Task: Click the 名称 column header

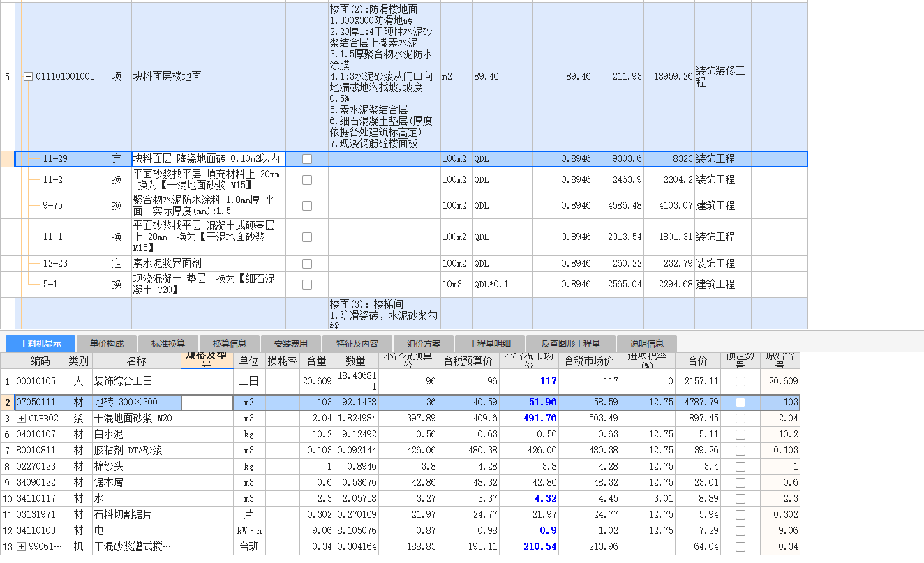Action: coord(136,361)
